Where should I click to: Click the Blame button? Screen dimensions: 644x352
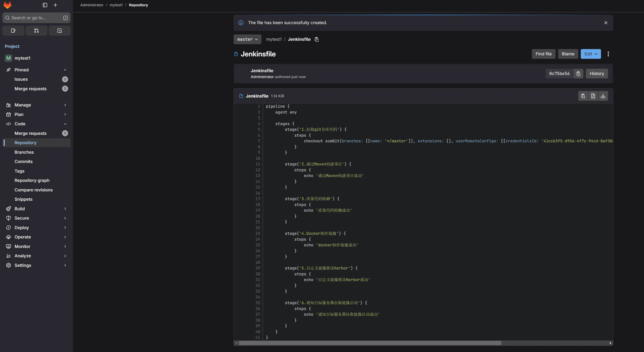pos(568,54)
